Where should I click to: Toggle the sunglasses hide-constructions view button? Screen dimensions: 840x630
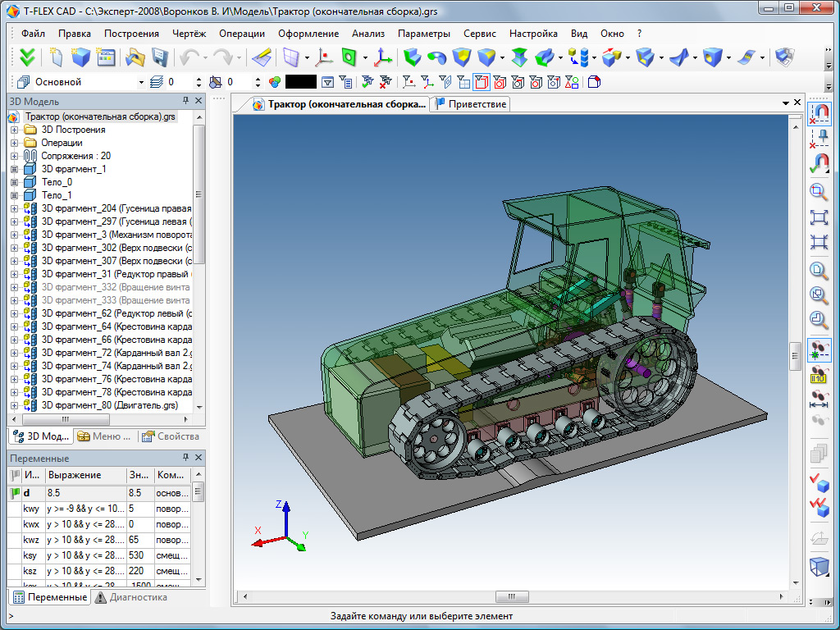(x=819, y=350)
